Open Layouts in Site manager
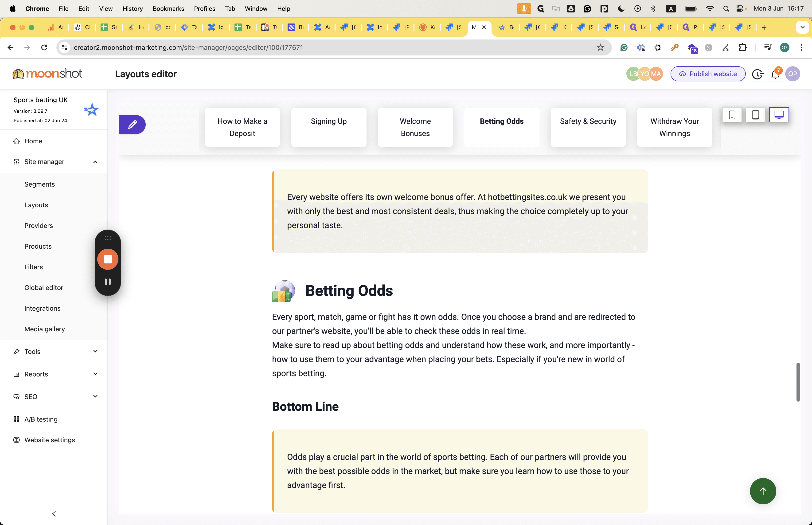The width and height of the screenshot is (812, 525). 36,205
